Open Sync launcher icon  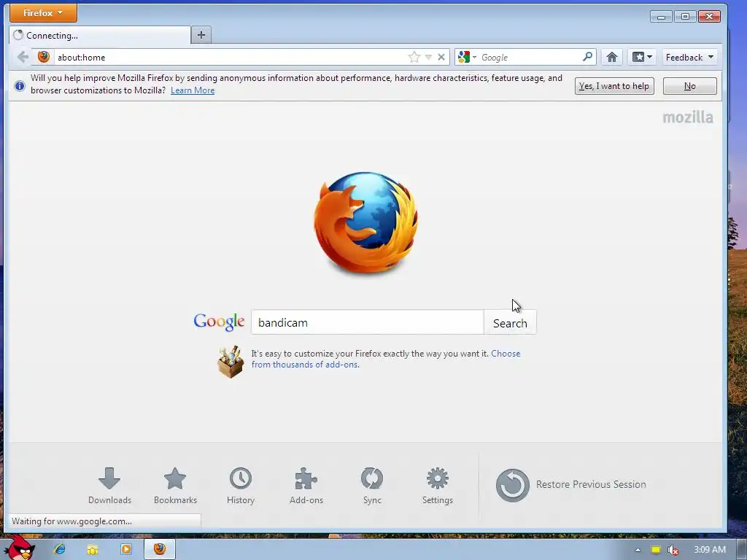(x=372, y=486)
